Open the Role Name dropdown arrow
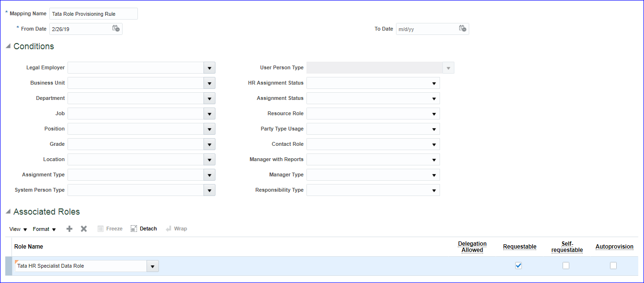Screen dimensions: 644x283 [x=153, y=266]
